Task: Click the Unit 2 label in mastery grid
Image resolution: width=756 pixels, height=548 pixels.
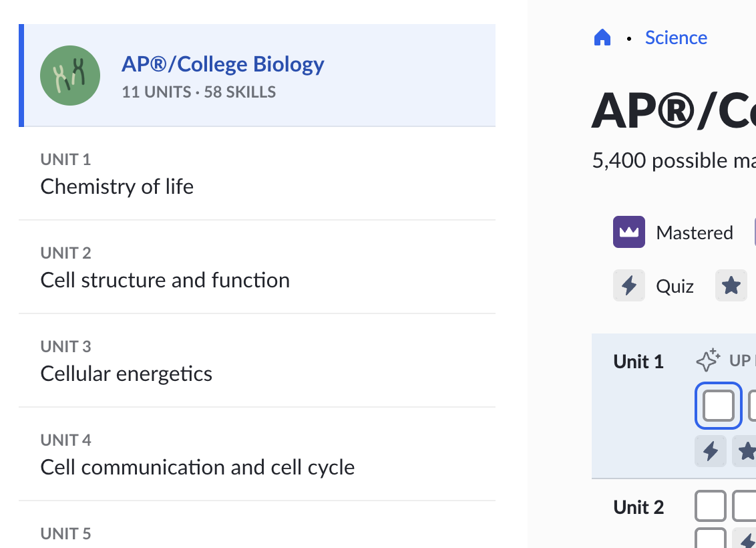Action: tap(638, 507)
